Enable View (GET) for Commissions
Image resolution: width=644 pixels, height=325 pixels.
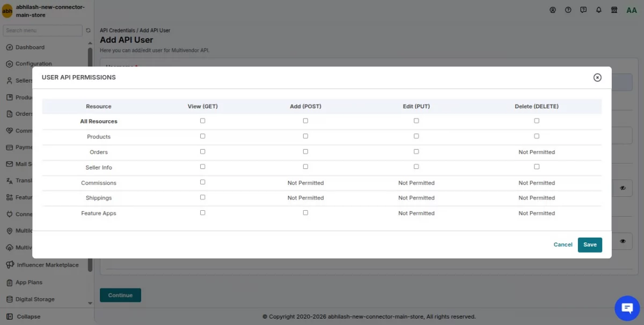pyautogui.click(x=202, y=182)
